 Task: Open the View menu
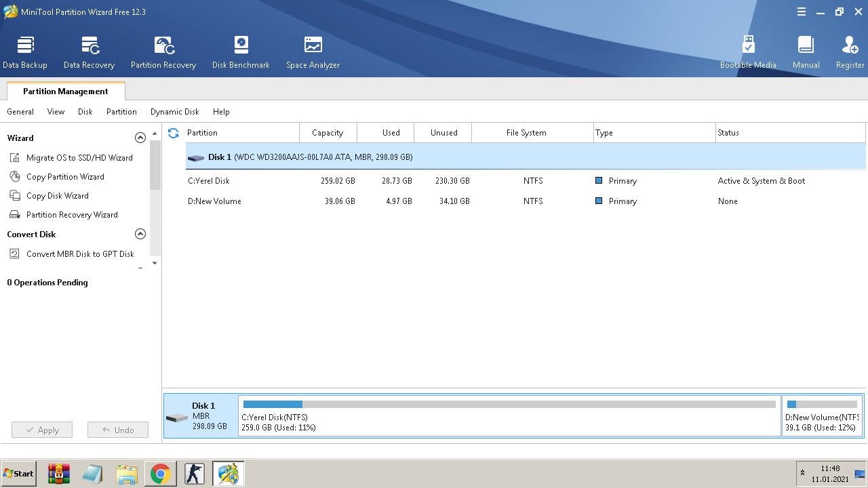[56, 112]
